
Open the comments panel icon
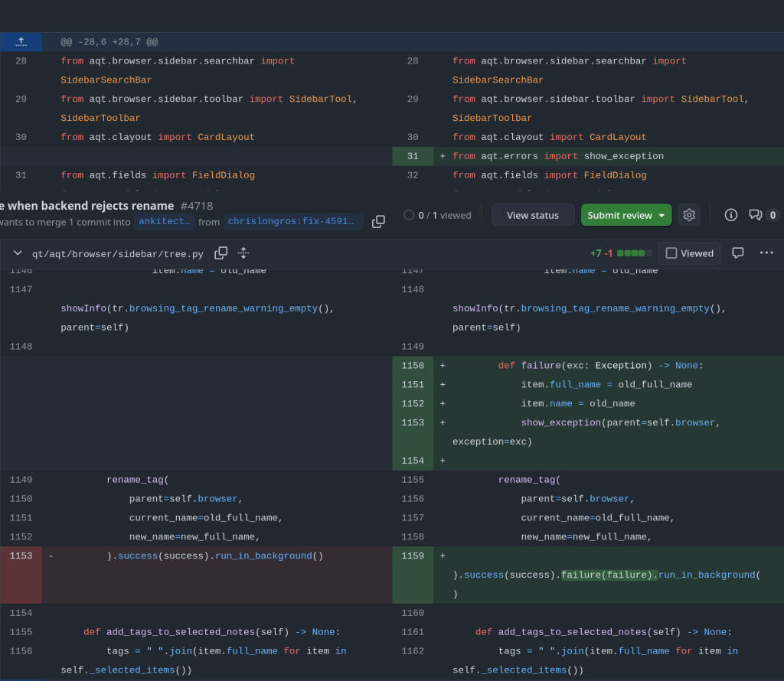(756, 215)
